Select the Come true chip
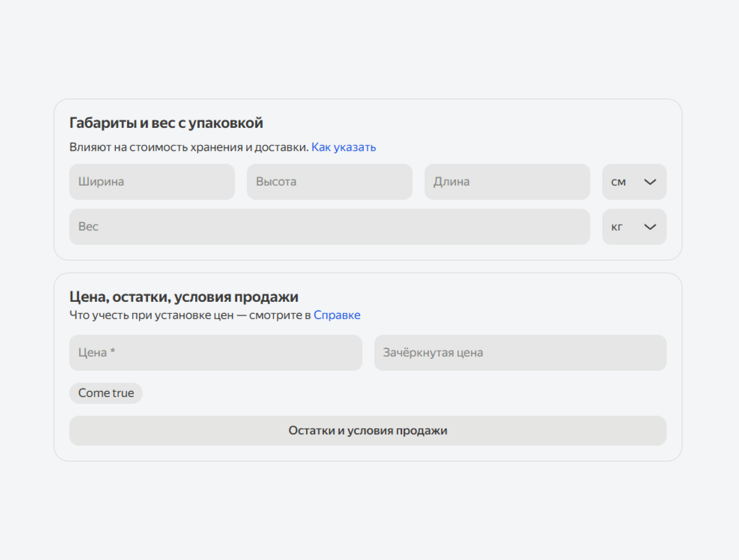 pyautogui.click(x=106, y=393)
